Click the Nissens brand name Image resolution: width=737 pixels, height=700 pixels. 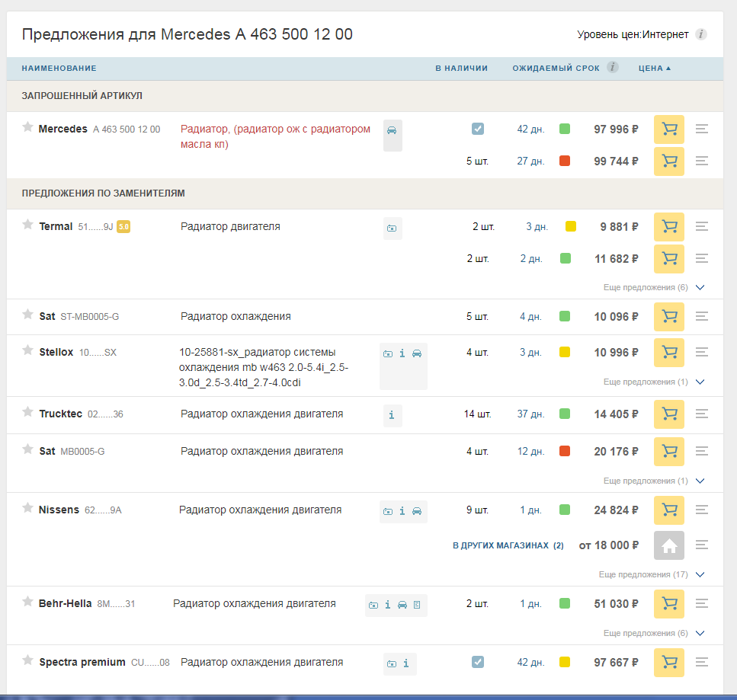tap(59, 510)
